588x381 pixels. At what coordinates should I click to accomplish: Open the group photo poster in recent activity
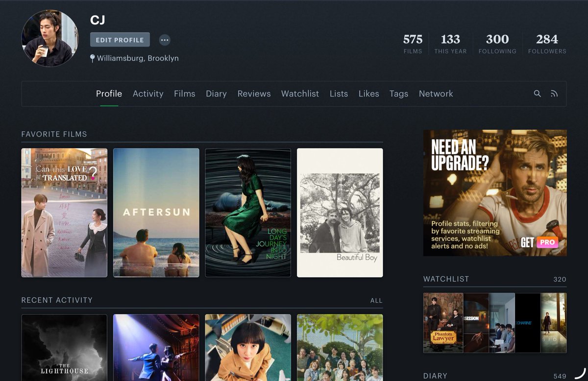pyautogui.click(x=340, y=348)
